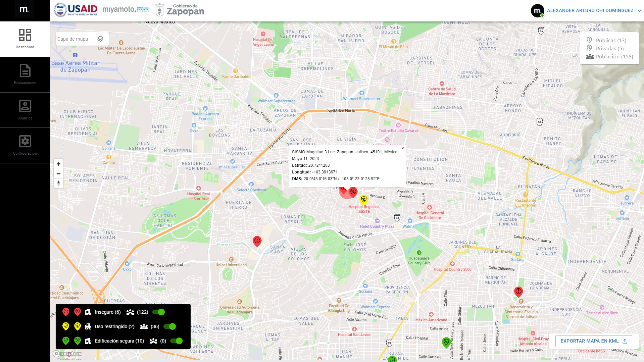Click the building icon beside Uso restringido
Viewport: 644px width, 362px height.
coord(88,326)
